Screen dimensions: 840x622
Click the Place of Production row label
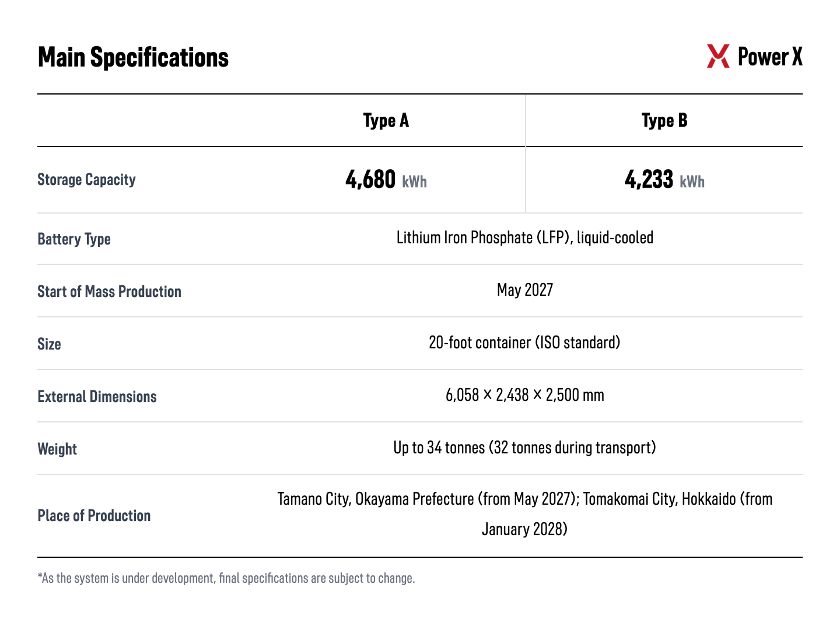pos(94,516)
